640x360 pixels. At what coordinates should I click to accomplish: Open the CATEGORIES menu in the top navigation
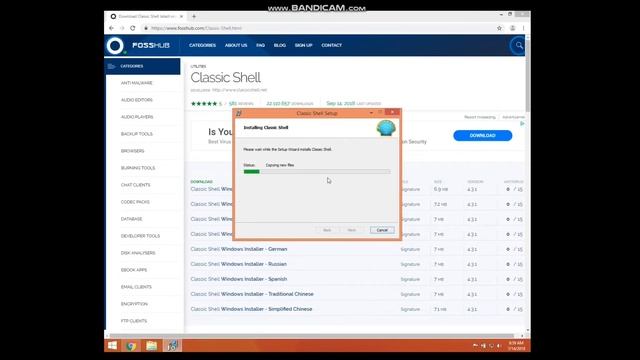(x=202, y=45)
